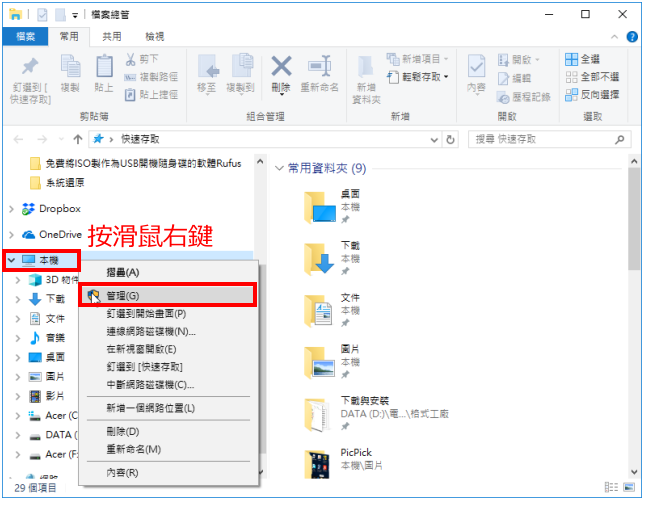The height and width of the screenshot is (507, 657).
Task: Open the address bar history dropdown
Action: (434, 140)
